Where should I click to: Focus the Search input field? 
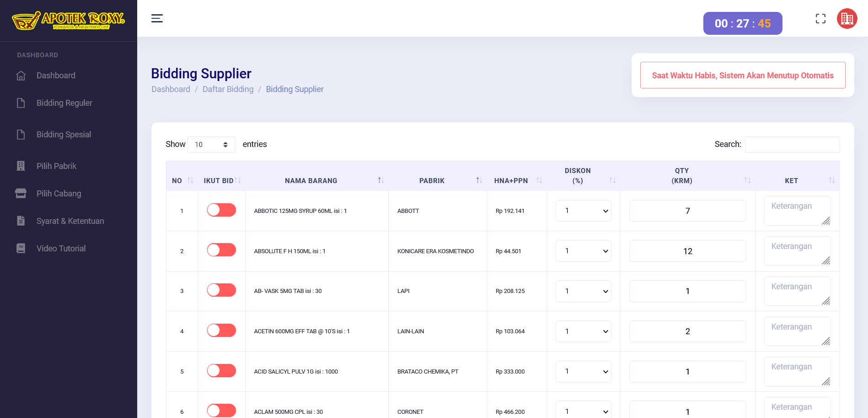[792, 145]
